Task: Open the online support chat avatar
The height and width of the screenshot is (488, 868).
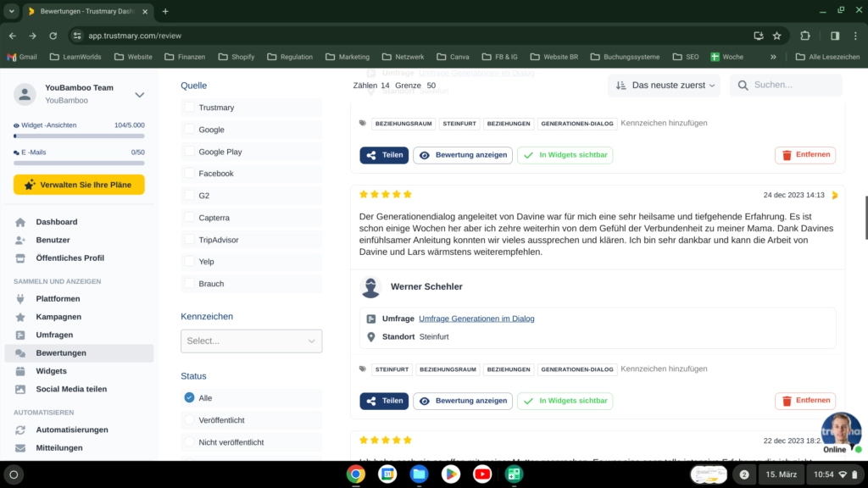Action: point(841,430)
